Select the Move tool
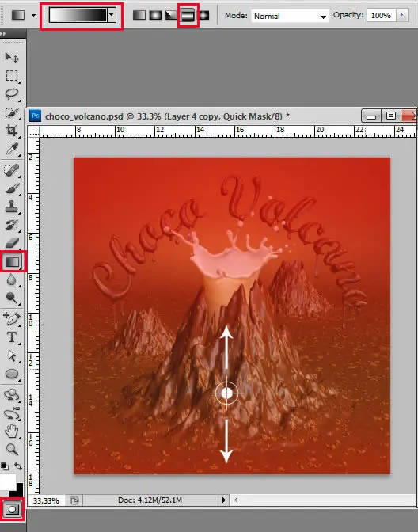Image resolution: width=418 pixels, height=532 pixels. tap(12, 57)
